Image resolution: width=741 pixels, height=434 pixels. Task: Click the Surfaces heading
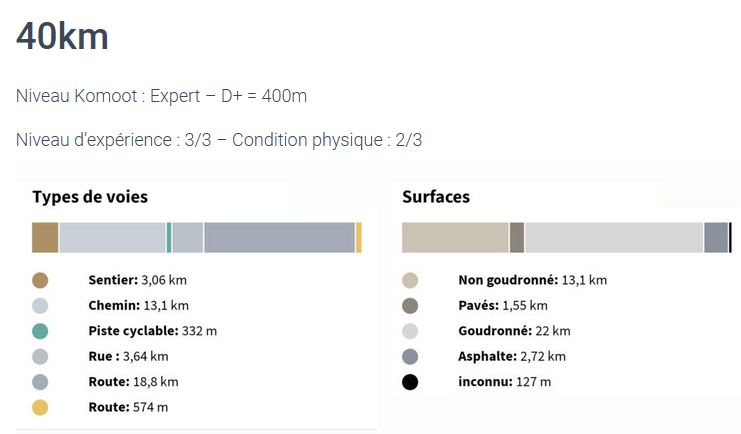[436, 197]
